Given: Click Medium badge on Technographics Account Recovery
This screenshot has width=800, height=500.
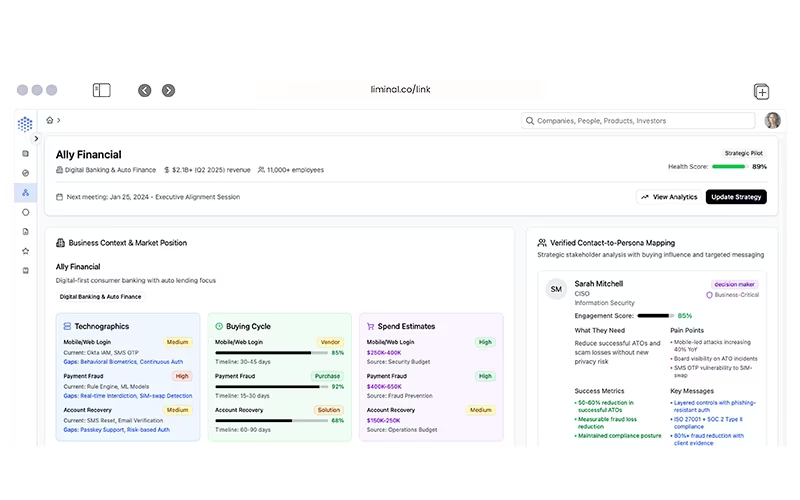Looking at the screenshot, I should 178,410.
